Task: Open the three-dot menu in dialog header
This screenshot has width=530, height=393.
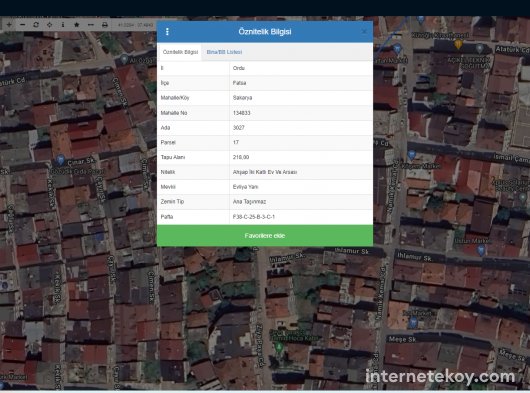Action: tap(167, 31)
